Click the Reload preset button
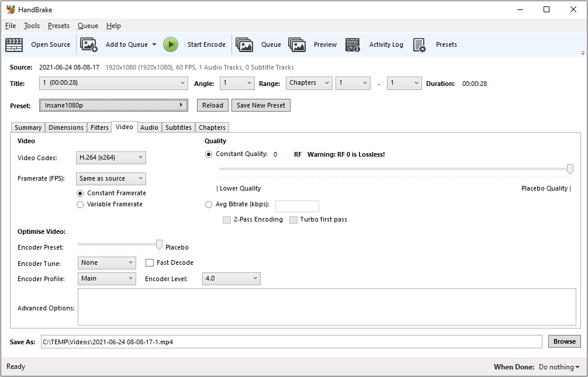The width and height of the screenshot is (588, 377). click(213, 105)
